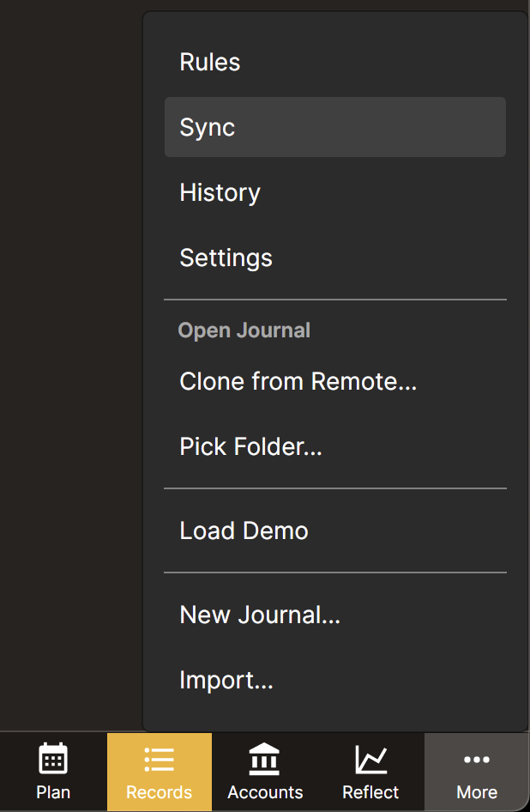Create a journal via New Journal…
Screen dimensions: 530x812
pyautogui.click(x=334, y=615)
